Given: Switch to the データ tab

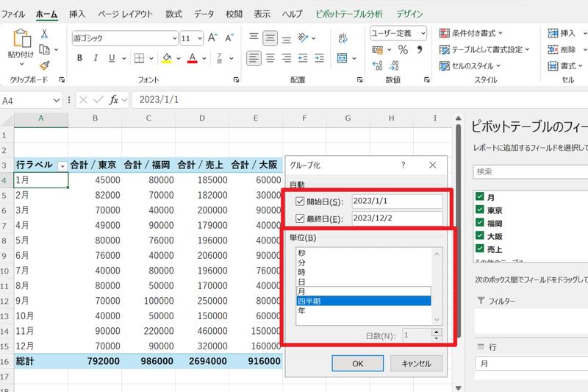Looking at the screenshot, I should click(204, 14).
